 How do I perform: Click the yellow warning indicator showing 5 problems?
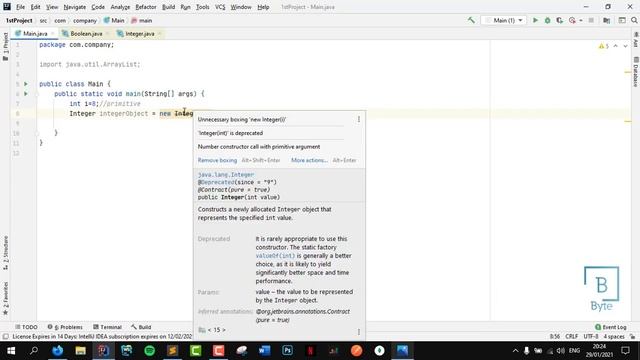[604, 46]
